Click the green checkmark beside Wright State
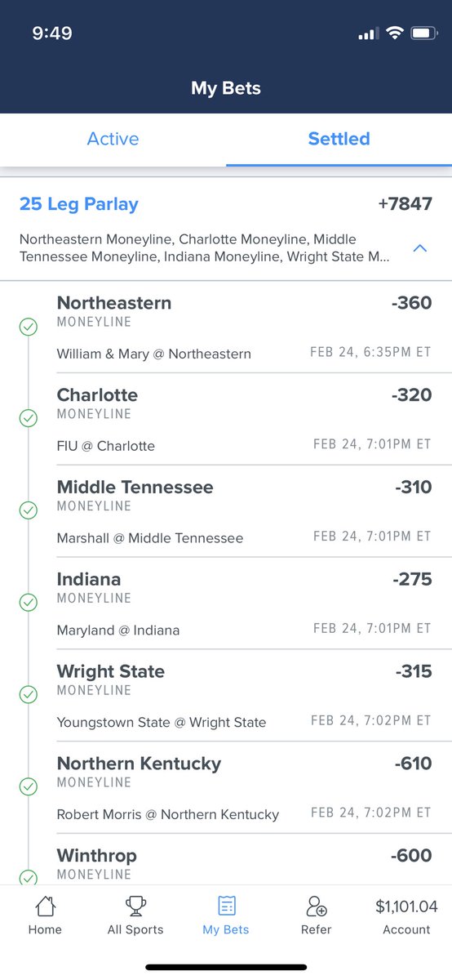The width and height of the screenshot is (452, 980). (x=28, y=695)
